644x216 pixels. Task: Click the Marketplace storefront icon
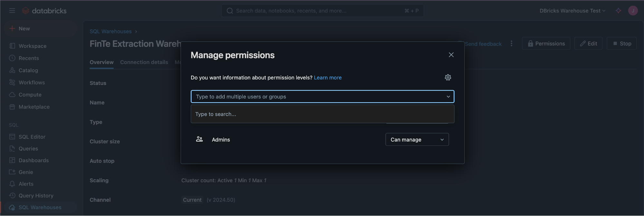pyautogui.click(x=12, y=107)
